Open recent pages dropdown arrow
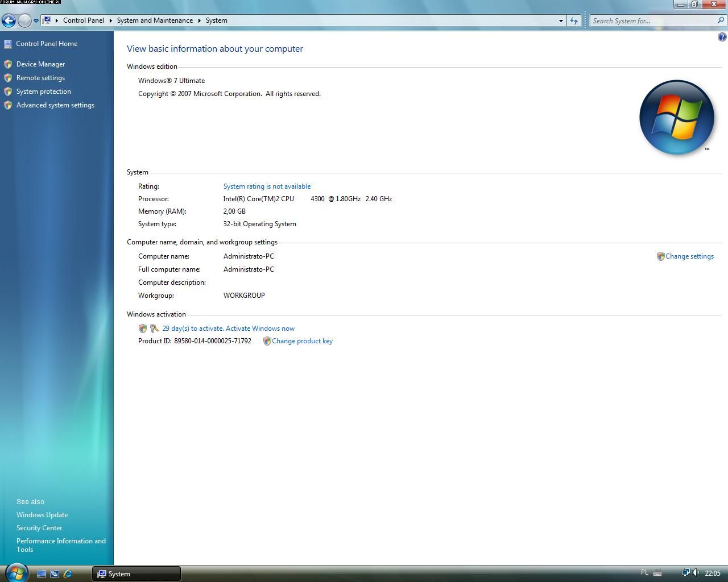Screen dimensions: 728x582 point(36,21)
